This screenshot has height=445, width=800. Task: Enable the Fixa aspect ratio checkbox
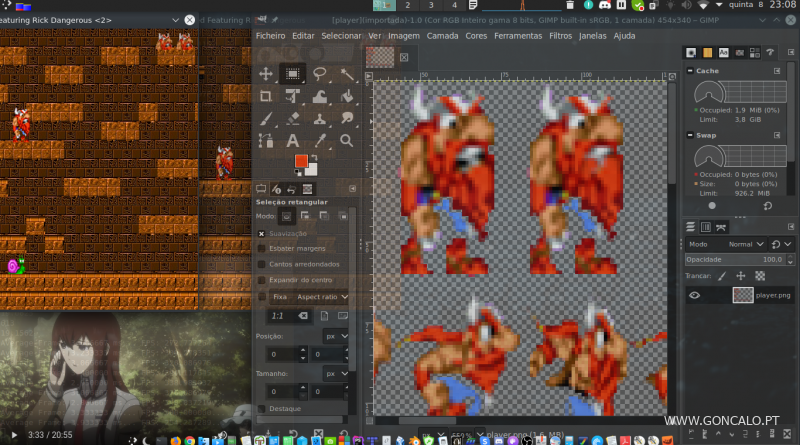tap(262, 296)
